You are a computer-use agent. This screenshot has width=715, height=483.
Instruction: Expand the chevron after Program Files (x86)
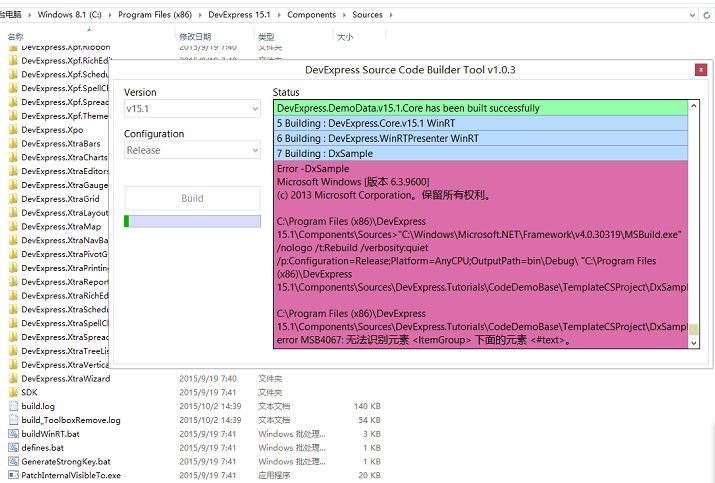[200, 15]
